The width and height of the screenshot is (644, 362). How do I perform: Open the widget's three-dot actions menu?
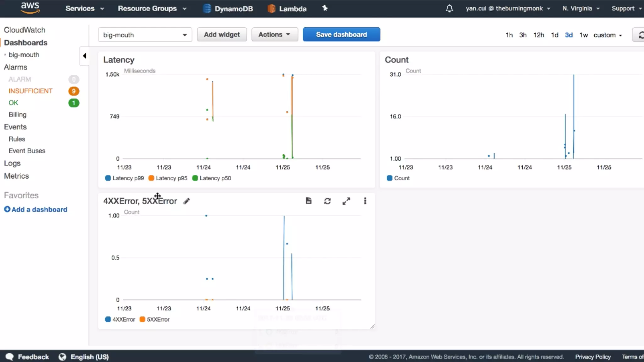[x=365, y=201]
